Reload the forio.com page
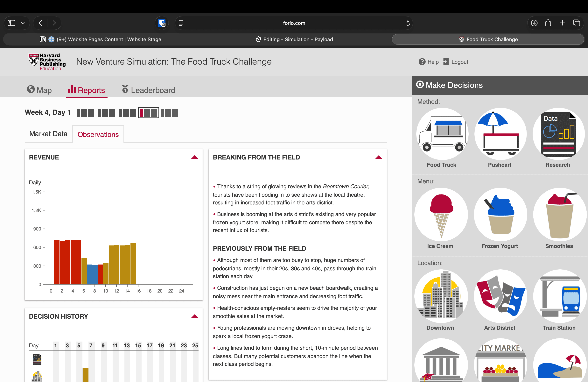588x382 pixels. point(407,23)
